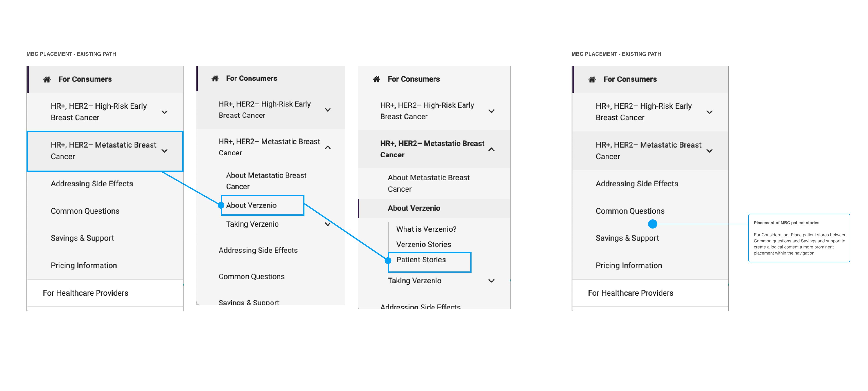Open the highlighted Patient Stories link

point(421,260)
